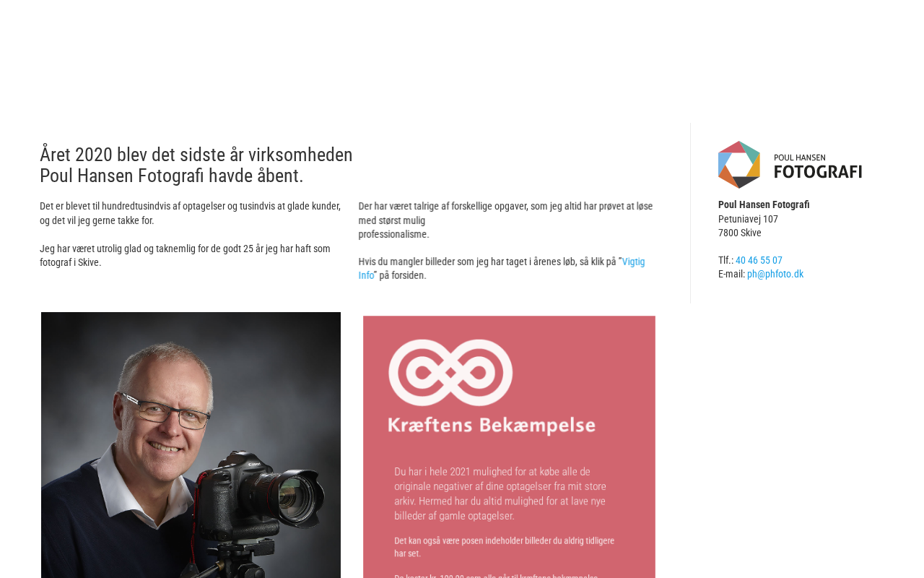Click the paragraph starting "Det er blevet til hundredtusindvis"
924x578 pixels.
pyautogui.click(x=191, y=213)
